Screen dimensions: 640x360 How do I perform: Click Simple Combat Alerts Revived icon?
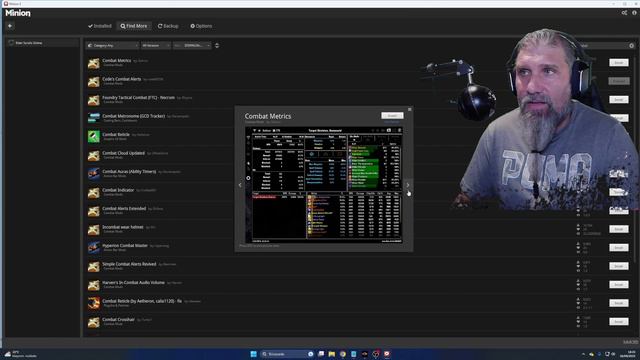point(93,266)
